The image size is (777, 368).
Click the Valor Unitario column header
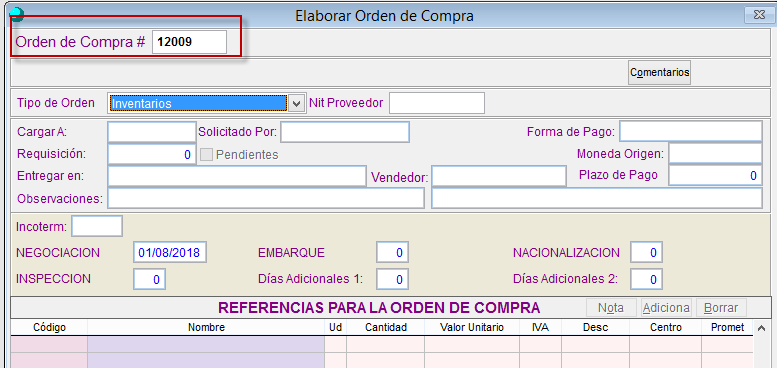pyautogui.click(x=472, y=327)
